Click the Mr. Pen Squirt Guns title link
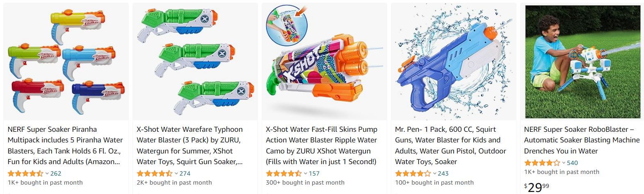 [450, 145]
